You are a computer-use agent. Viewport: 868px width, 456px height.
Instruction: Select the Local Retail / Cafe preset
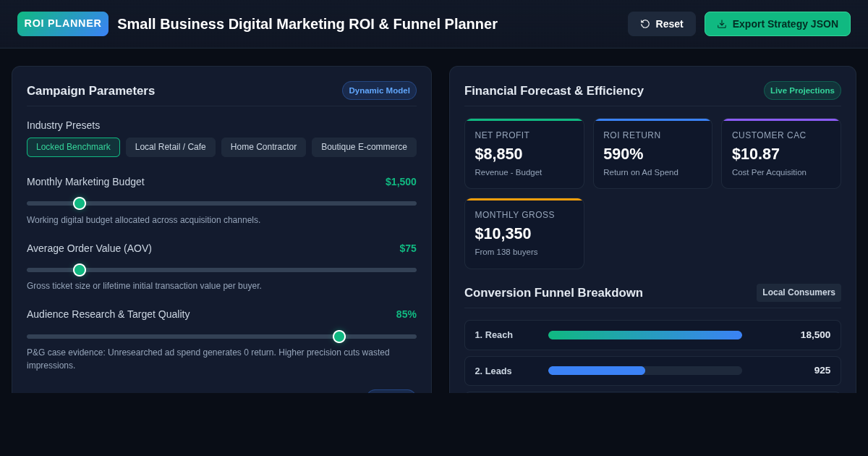click(171, 147)
